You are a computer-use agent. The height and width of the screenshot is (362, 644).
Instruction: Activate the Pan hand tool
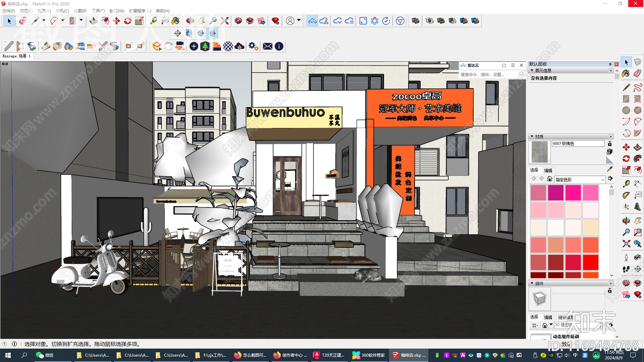point(202,21)
